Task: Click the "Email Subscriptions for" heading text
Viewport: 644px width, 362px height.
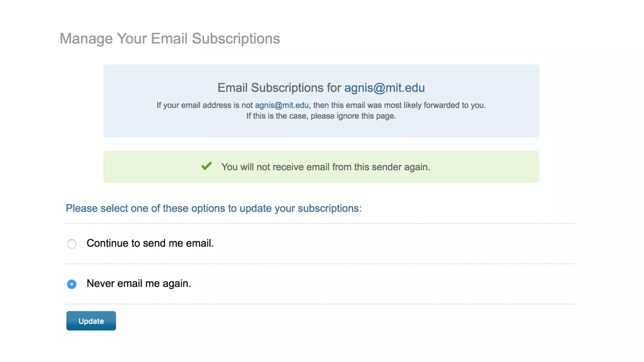Action: [x=279, y=88]
